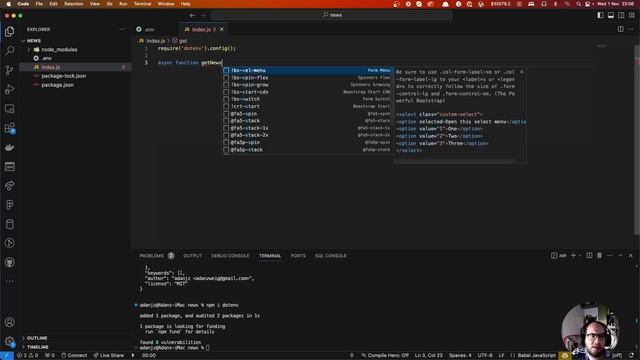Open the Apple menu
Viewport: 640px width, 360px height.
pos(9,4)
